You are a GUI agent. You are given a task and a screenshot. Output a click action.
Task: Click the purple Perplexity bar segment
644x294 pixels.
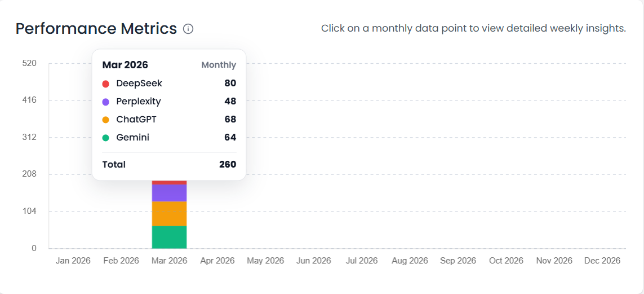169,193
